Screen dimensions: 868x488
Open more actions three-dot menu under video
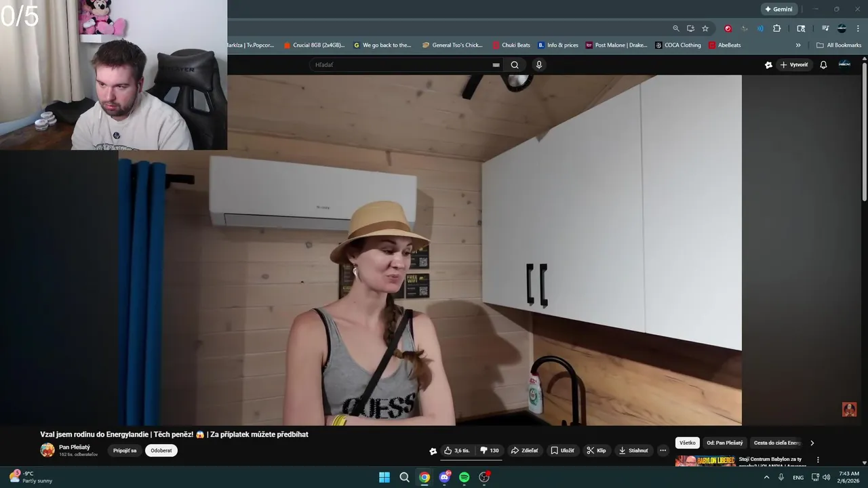pyautogui.click(x=663, y=451)
